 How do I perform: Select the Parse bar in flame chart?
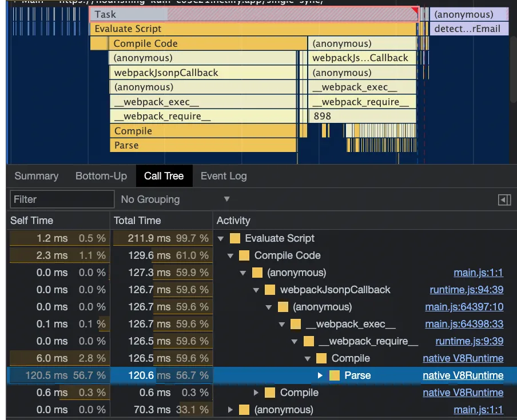[x=203, y=145]
